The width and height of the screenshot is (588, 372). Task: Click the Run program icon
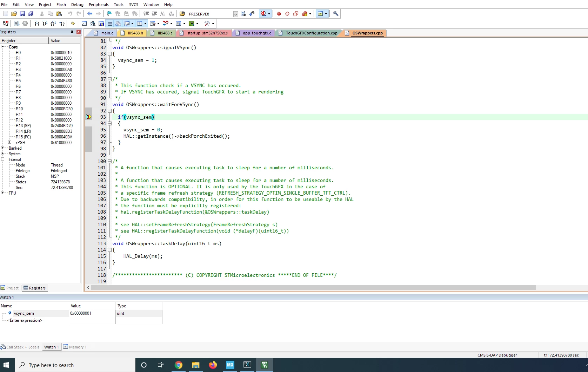tap(16, 24)
